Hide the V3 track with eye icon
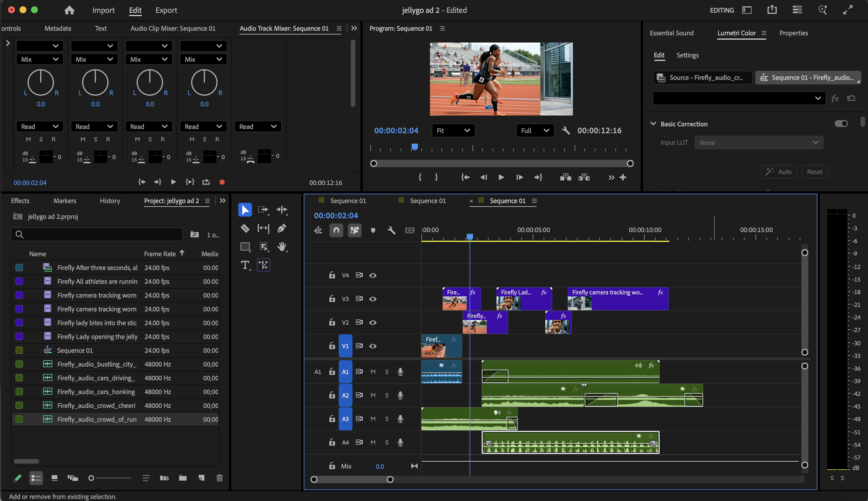 (373, 299)
